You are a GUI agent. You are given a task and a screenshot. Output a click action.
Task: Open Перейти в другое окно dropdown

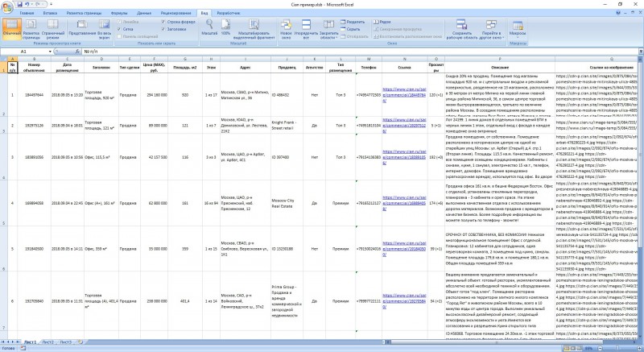pyautogui.click(x=491, y=29)
